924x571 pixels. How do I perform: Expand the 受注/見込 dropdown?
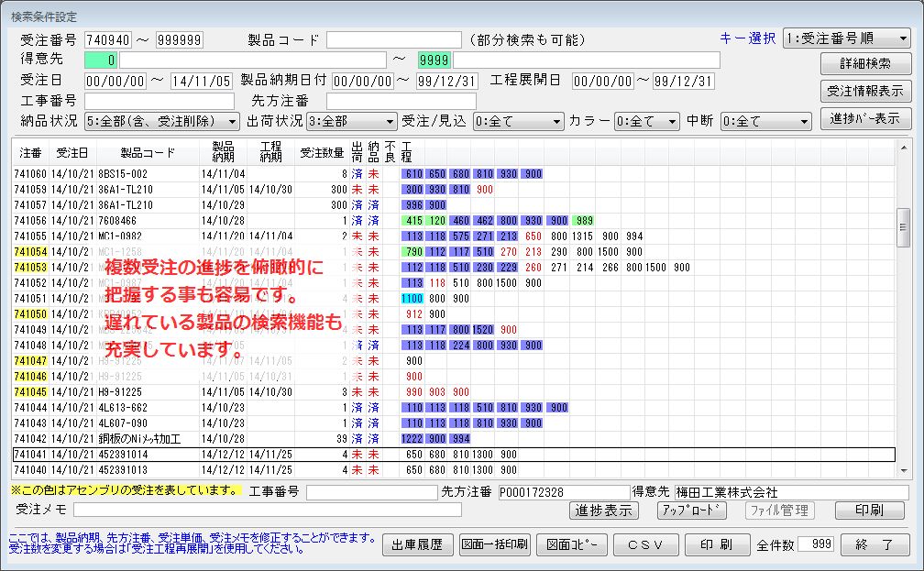coord(518,121)
